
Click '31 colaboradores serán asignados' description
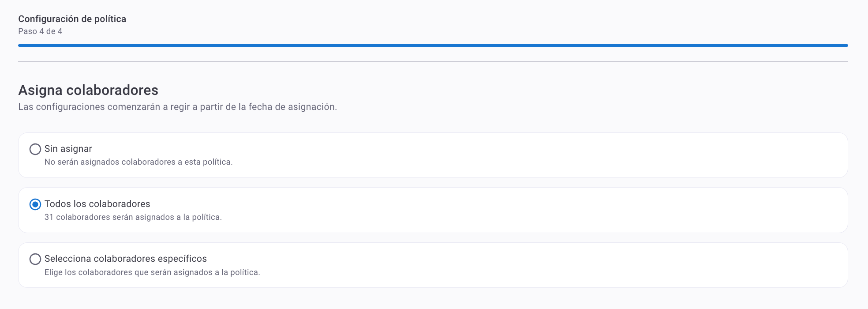[133, 217]
